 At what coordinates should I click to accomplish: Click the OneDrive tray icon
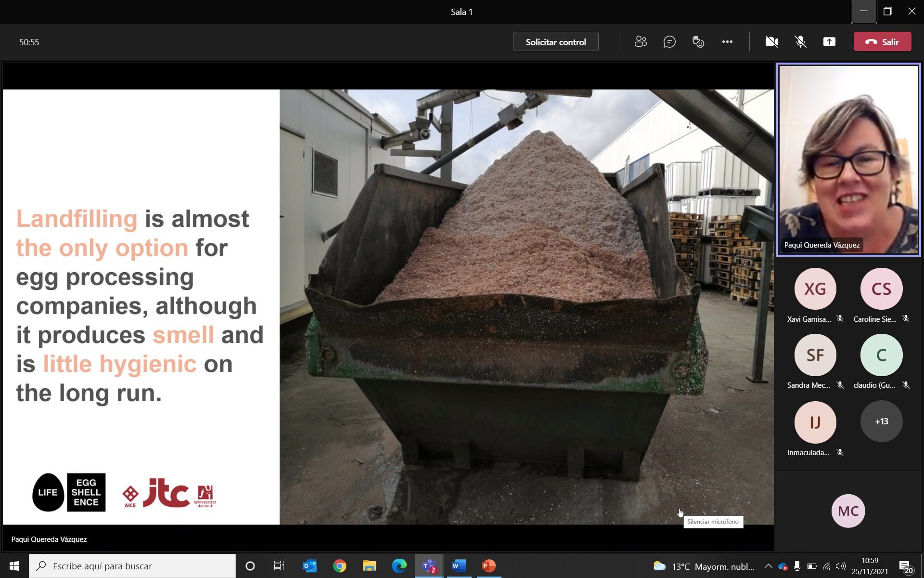[783, 566]
